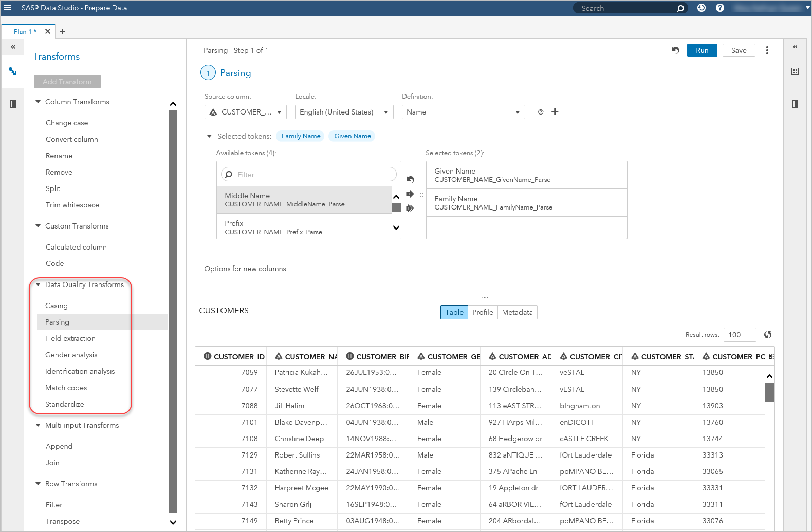Open the Locale dropdown
The image size is (812, 532).
(344, 112)
